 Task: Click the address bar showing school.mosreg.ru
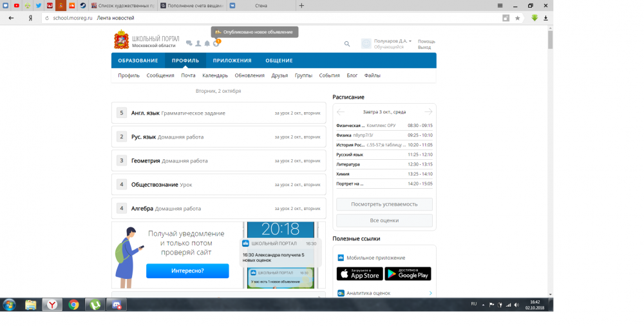pos(258,18)
